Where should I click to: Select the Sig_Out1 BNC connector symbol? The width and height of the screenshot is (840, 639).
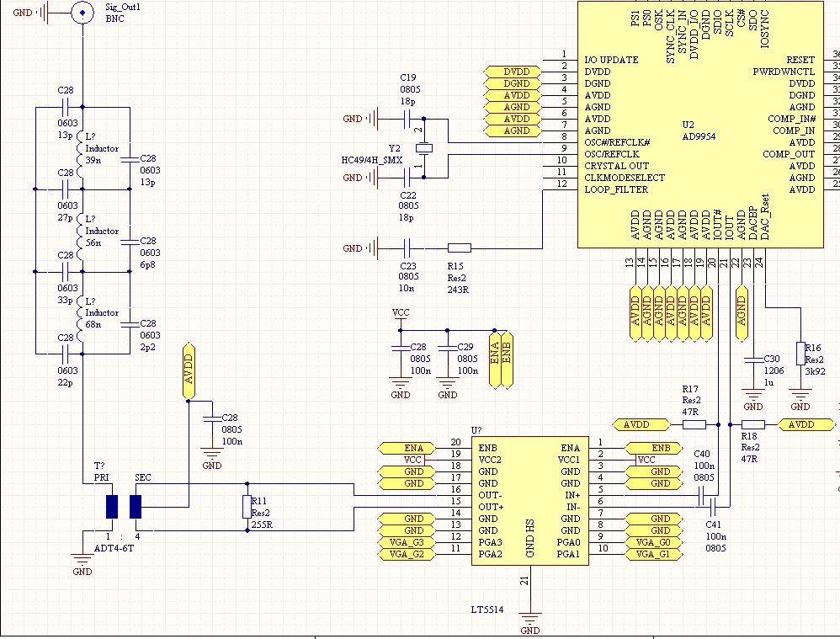(x=82, y=13)
